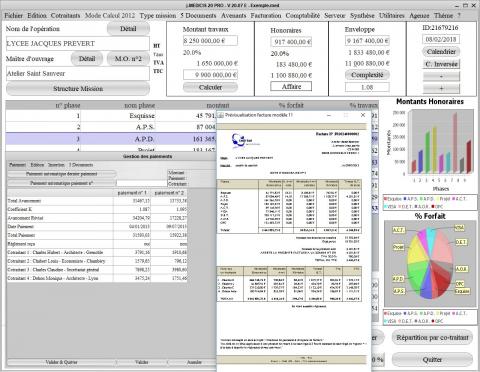Open the M.O. n°2 details
Image resolution: width=480 pixels, height=372 pixels.
tap(128, 59)
